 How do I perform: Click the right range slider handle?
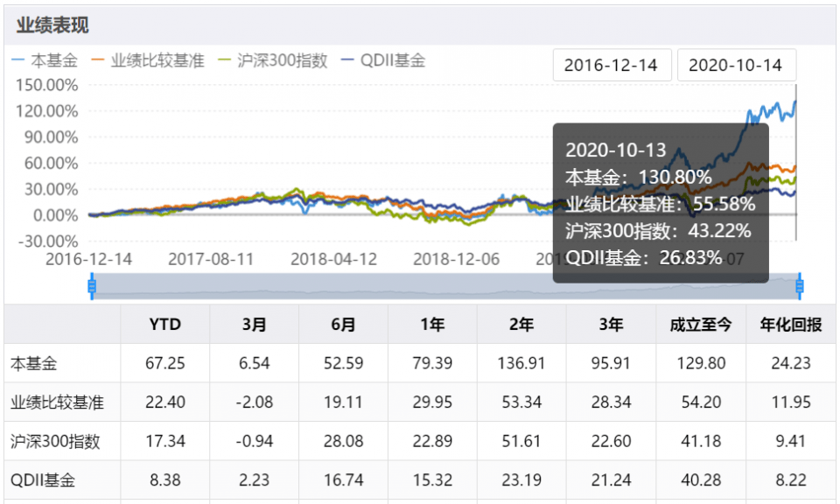click(x=799, y=286)
